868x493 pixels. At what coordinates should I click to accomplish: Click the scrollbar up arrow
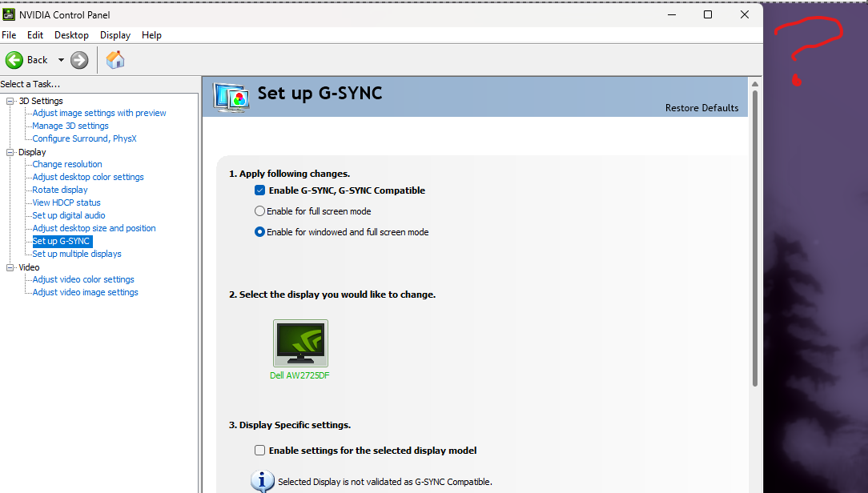pyautogui.click(x=754, y=83)
